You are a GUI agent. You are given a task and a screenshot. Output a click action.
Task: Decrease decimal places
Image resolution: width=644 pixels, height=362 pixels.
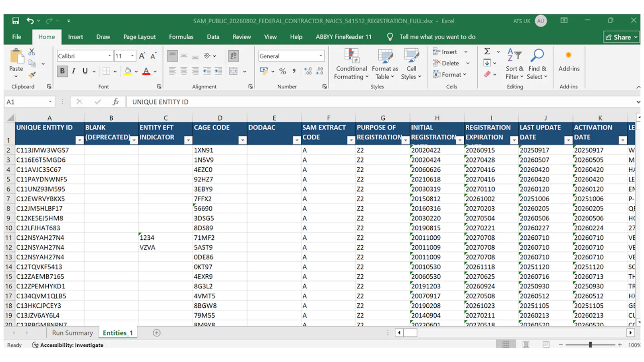(x=320, y=71)
